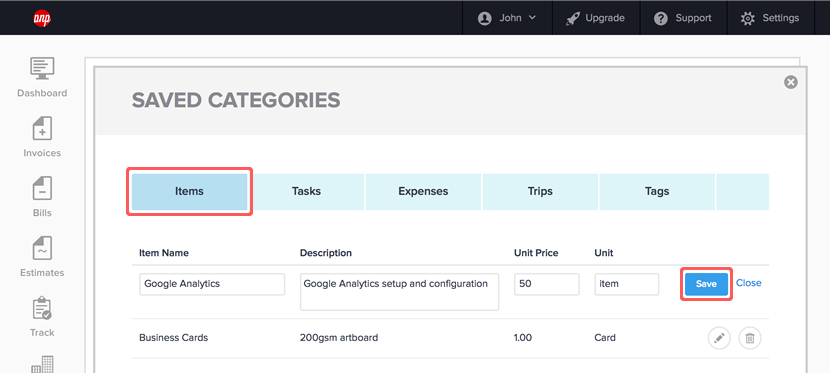Edit Business Cards with pencil icon

[719, 338]
